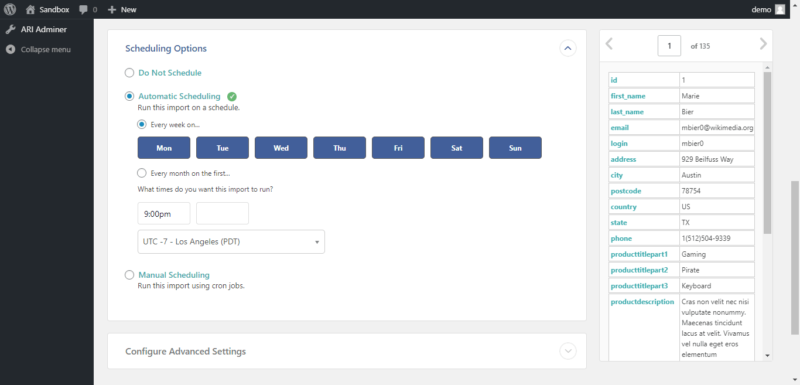Click the demo user avatar
This screenshot has height=385, width=800.
pos(780,9)
